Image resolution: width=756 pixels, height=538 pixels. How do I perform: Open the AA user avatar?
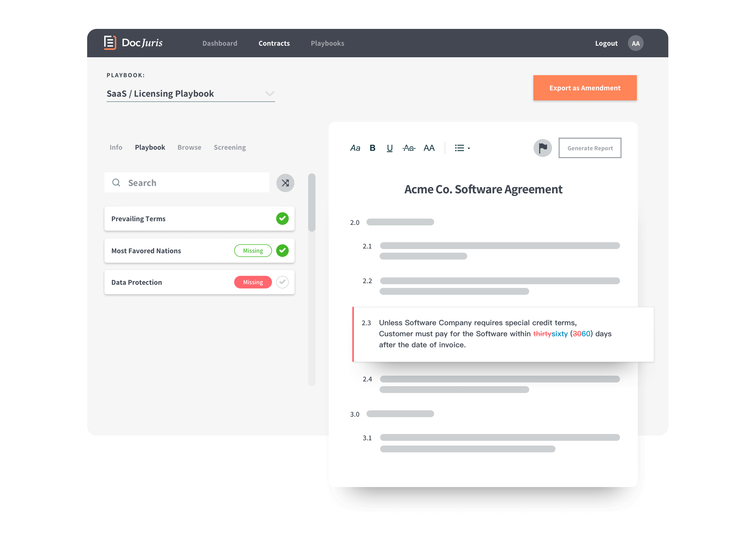tap(636, 43)
